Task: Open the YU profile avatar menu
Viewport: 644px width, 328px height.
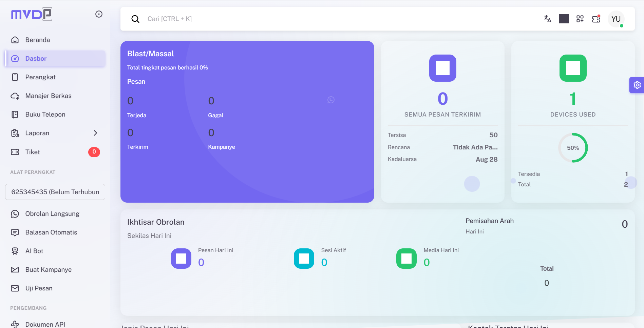Action: coord(616,19)
